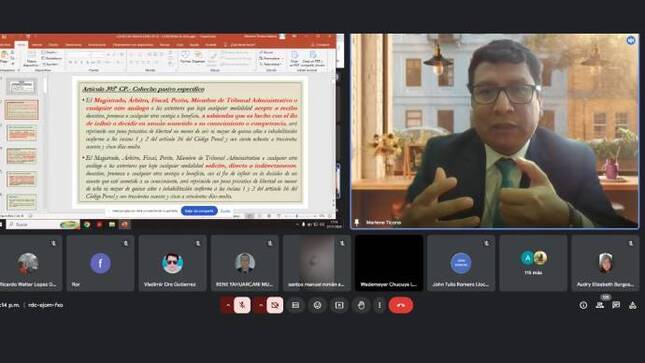The height and width of the screenshot is (363, 645).
Task: Show the participants list people icon
Action: pos(600,305)
